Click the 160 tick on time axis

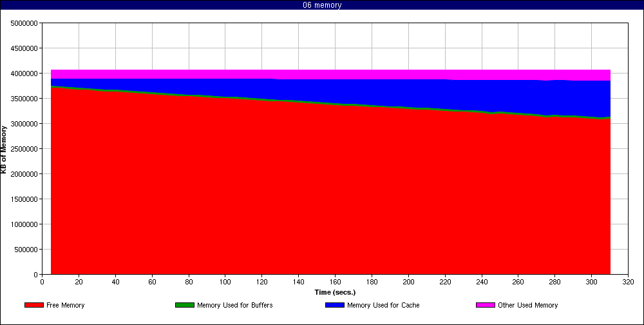pyautogui.click(x=335, y=282)
